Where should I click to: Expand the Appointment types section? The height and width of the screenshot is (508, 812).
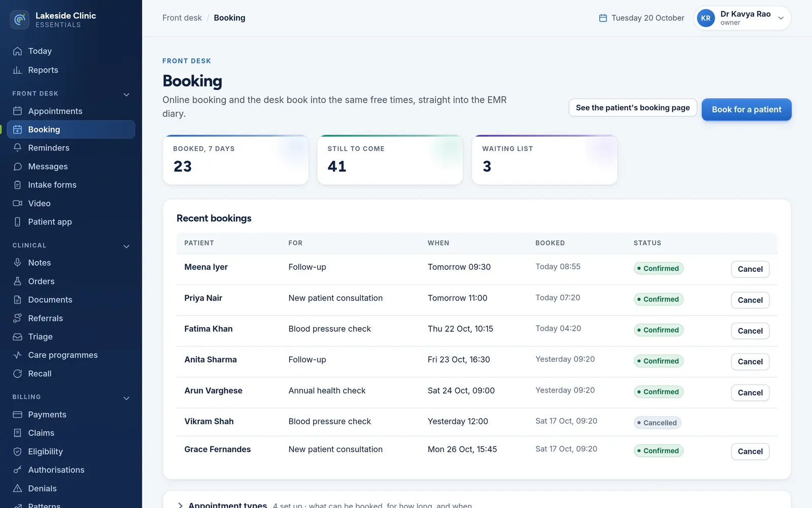pyautogui.click(x=180, y=505)
